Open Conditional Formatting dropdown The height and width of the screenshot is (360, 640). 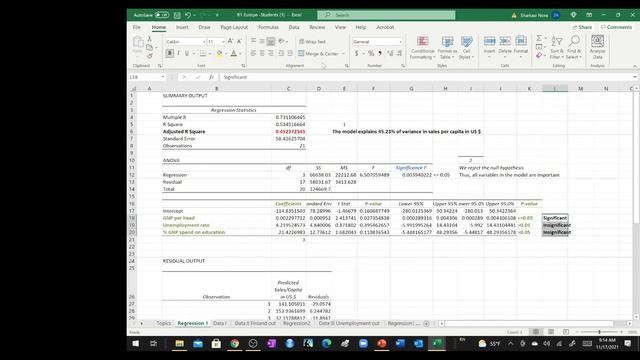(x=422, y=47)
